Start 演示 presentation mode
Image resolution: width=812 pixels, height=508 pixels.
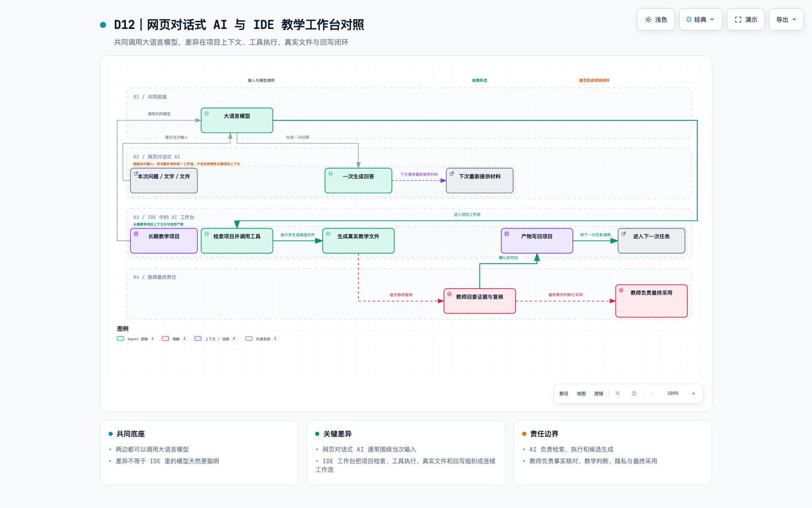pos(746,19)
